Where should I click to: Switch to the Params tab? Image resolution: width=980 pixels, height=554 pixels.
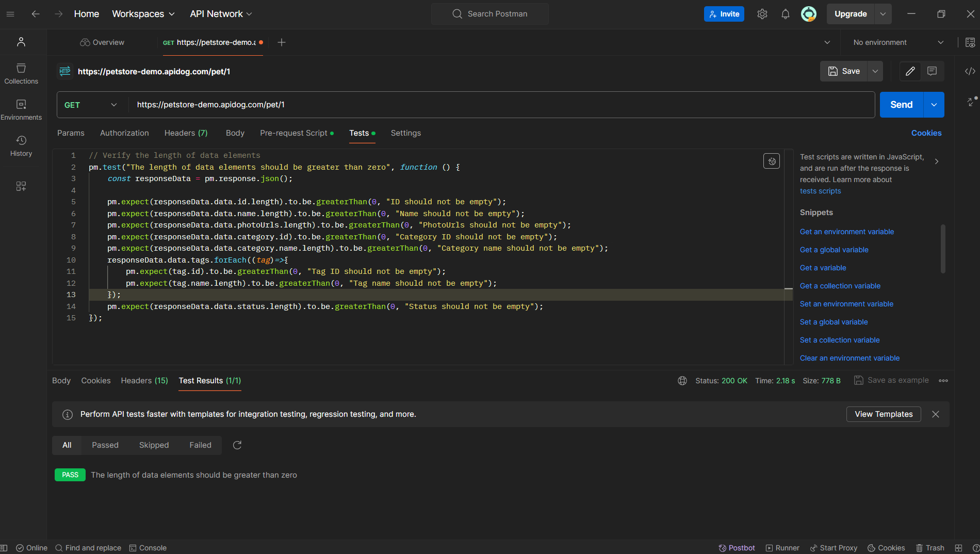tap(71, 133)
